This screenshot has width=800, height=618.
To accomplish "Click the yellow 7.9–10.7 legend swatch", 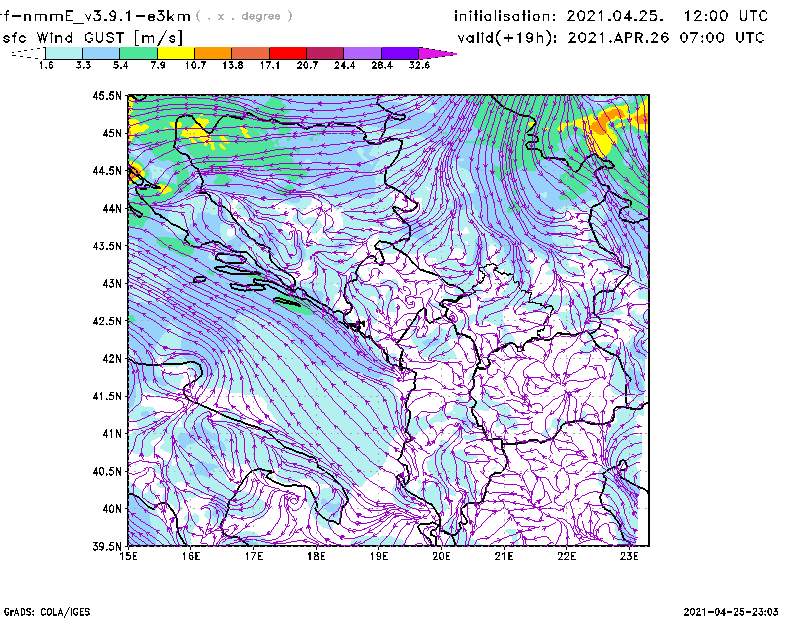I will coord(176,53).
